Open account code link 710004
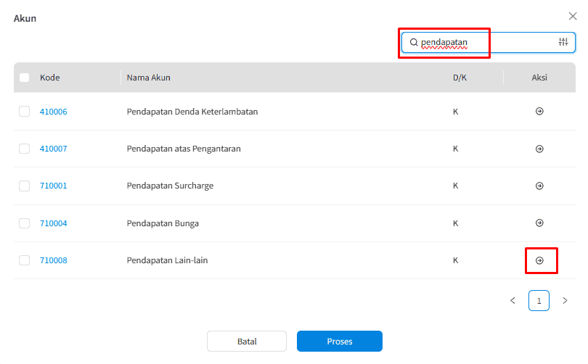The image size is (588, 364). pyautogui.click(x=53, y=223)
